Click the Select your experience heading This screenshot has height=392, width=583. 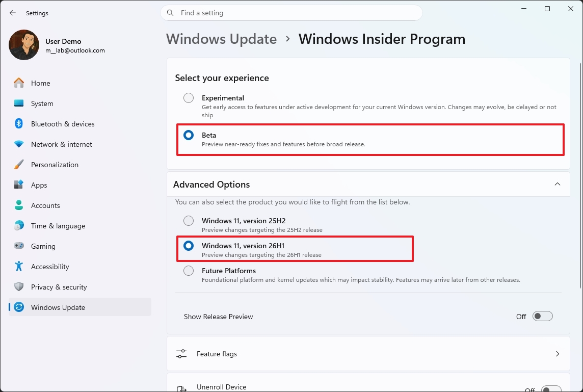pyautogui.click(x=222, y=77)
